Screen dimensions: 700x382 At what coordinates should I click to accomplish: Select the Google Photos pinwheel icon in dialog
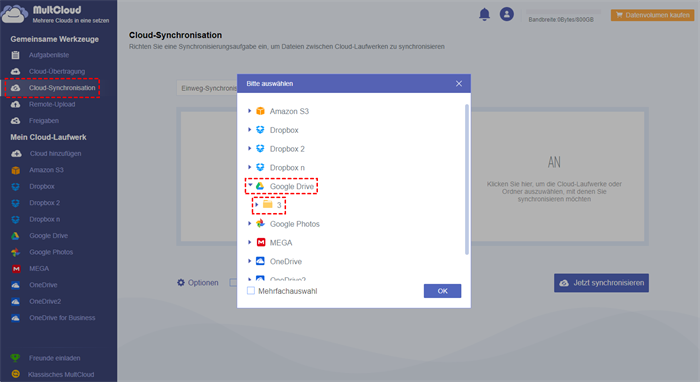[261, 224]
